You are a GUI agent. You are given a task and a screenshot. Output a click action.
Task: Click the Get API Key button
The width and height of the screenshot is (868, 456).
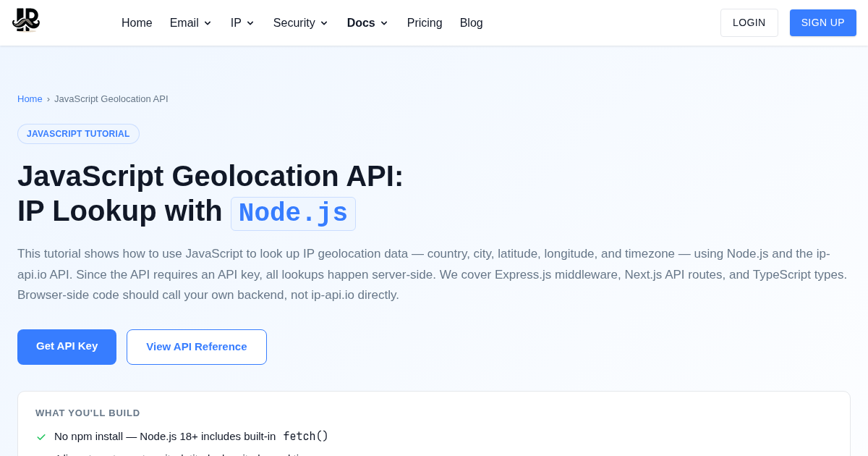67,347
